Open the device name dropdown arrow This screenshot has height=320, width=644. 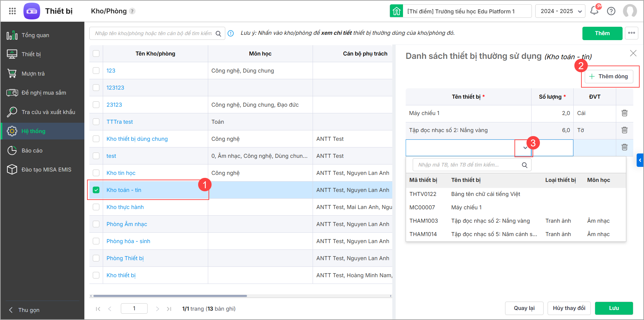(525, 148)
